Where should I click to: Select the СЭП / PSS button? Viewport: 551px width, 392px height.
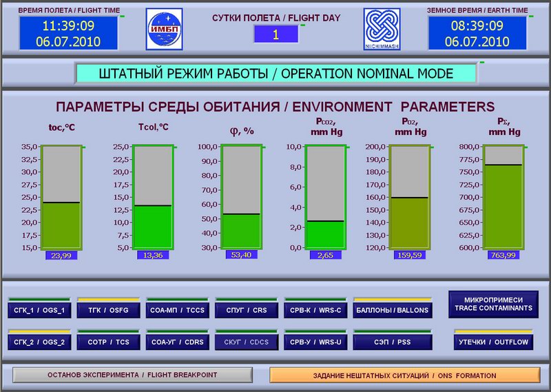393,342
